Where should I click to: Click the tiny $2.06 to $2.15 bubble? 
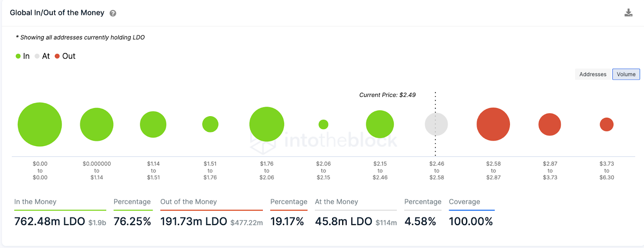click(x=323, y=125)
